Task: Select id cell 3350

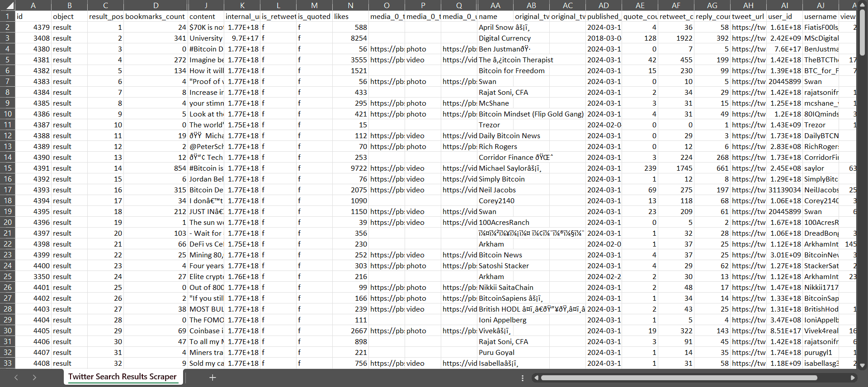Action: coord(33,276)
